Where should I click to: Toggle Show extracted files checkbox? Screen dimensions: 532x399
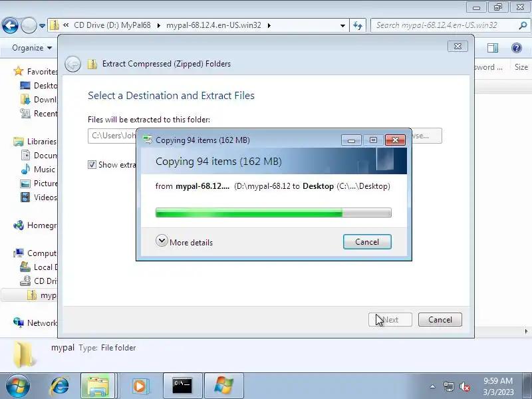92,165
